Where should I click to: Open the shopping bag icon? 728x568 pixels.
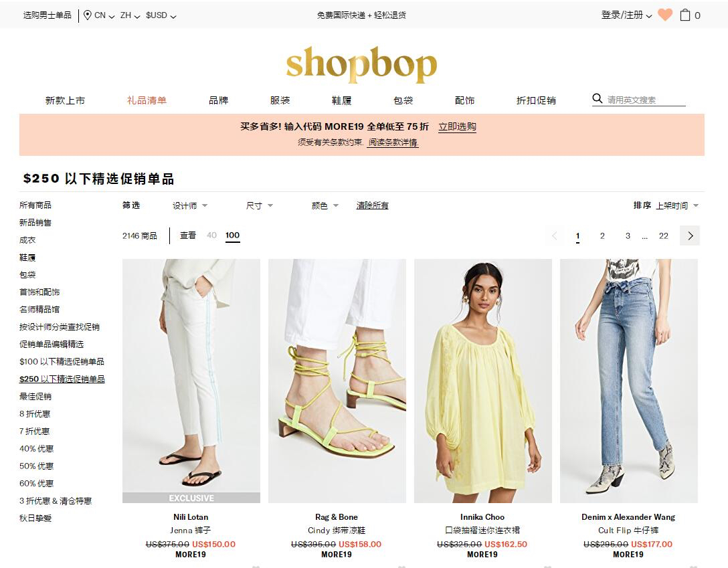pos(685,15)
